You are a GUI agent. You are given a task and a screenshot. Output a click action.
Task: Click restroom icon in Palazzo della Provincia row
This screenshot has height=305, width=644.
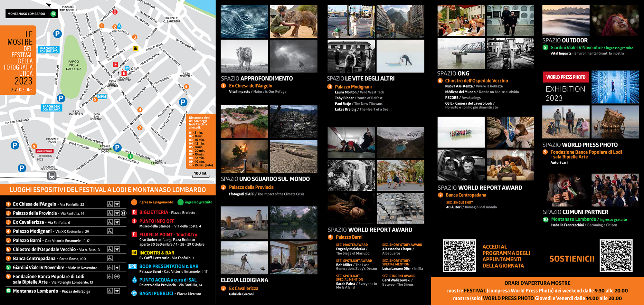[124, 213]
